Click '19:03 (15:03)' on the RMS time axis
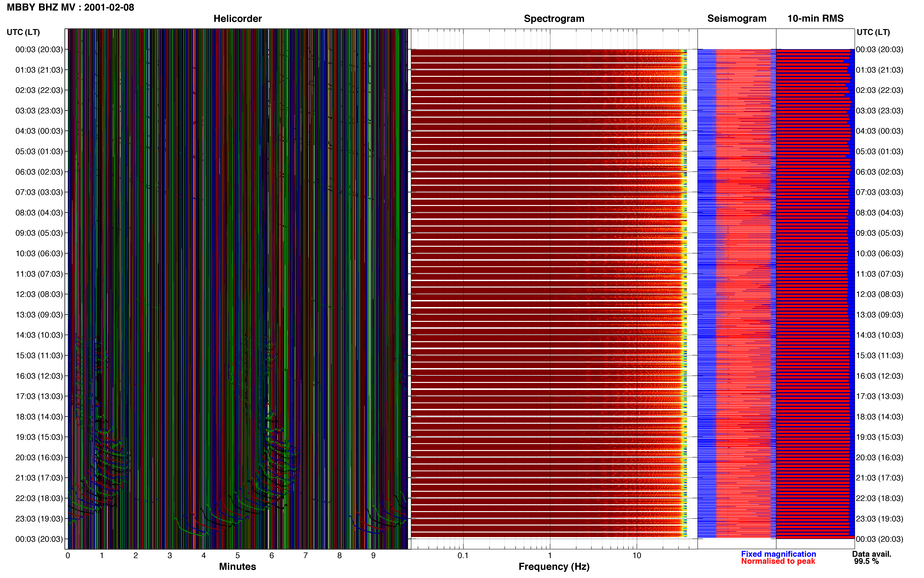924x578 pixels. pyautogui.click(x=879, y=437)
